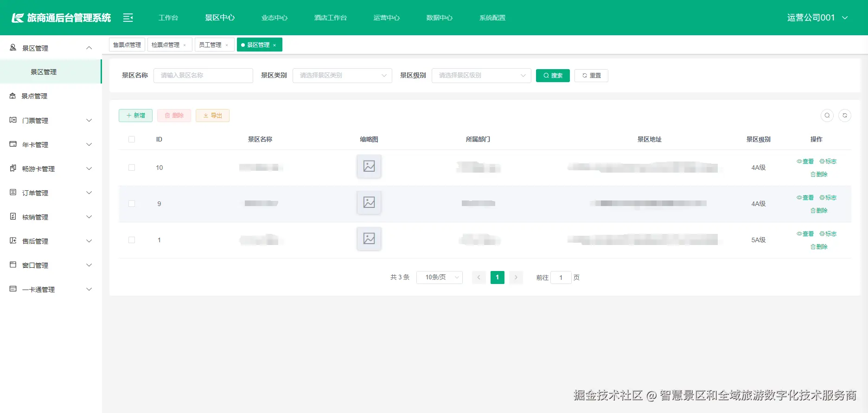Expand the 年卡管理 chevron

coord(89,144)
